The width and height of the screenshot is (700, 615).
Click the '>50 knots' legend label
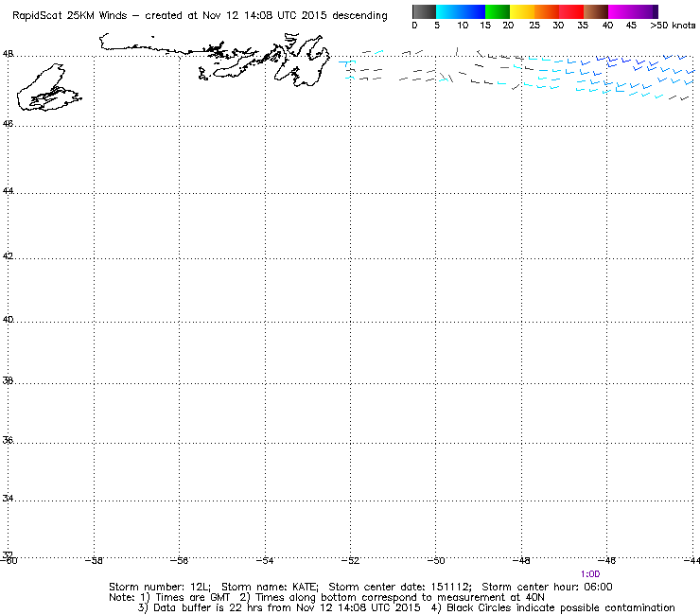pos(673,26)
